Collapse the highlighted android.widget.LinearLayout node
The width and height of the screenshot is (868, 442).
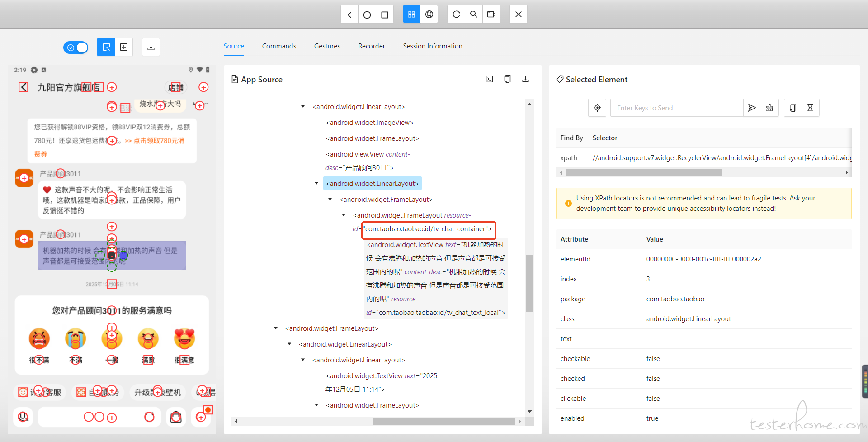[x=316, y=184]
